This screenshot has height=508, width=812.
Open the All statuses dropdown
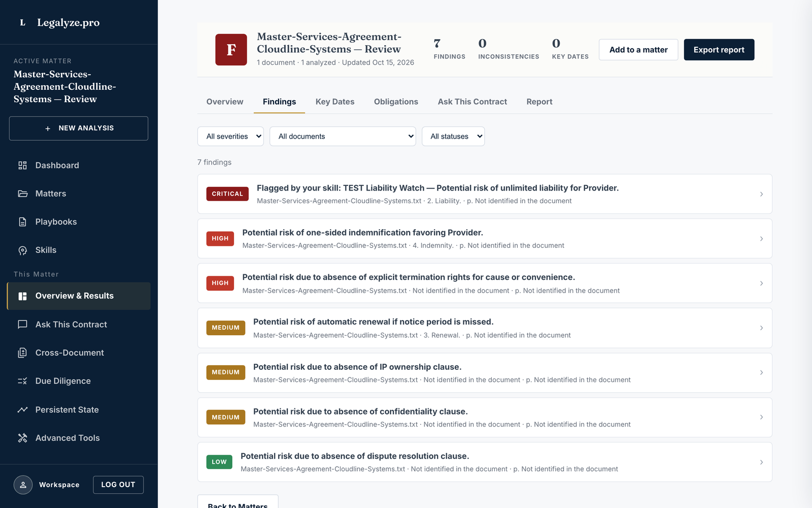coord(453,136)
